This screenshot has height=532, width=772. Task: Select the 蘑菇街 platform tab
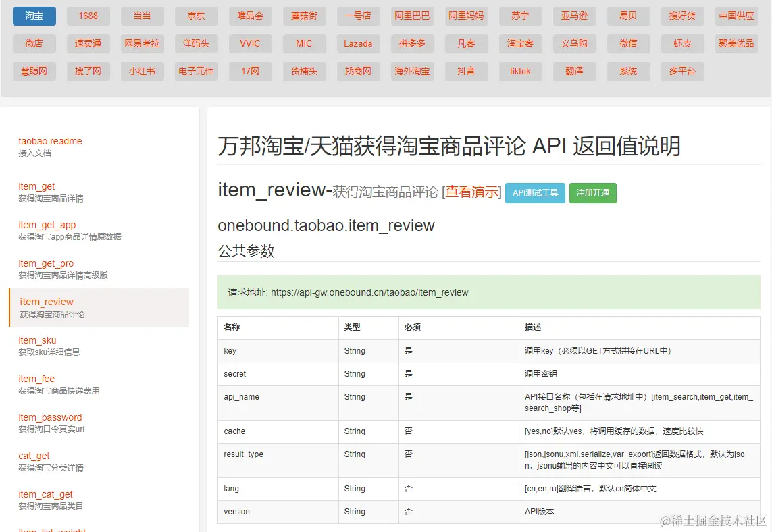coord(304,16)
